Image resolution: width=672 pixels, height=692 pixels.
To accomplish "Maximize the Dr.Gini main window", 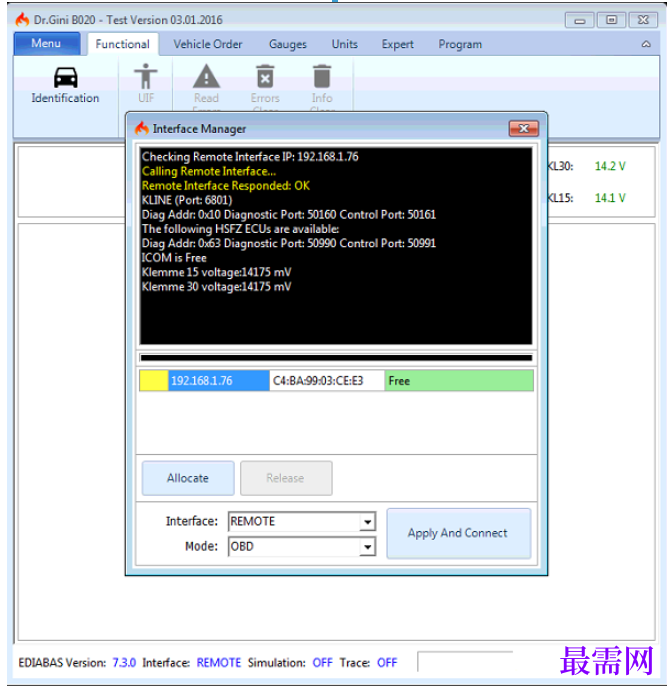I will pos(612,20).
